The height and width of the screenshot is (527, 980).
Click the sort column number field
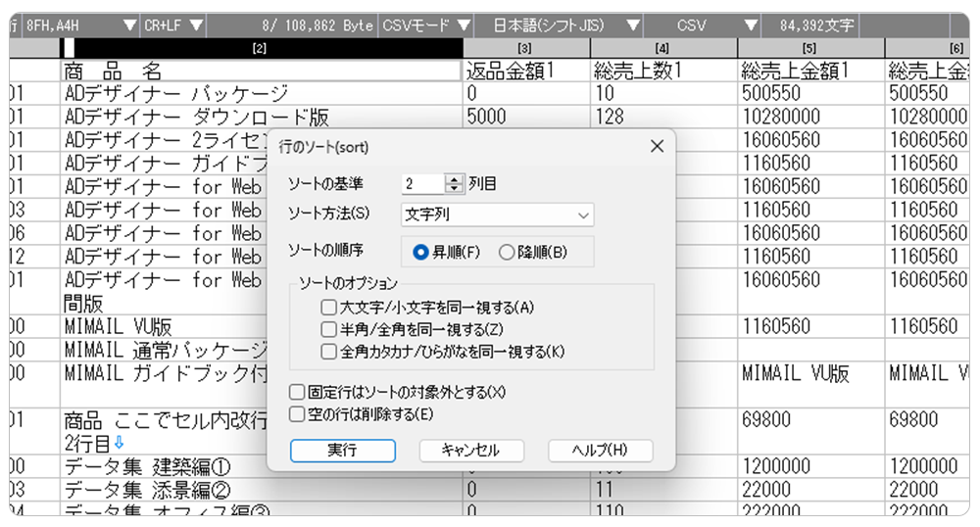(421, 183)
